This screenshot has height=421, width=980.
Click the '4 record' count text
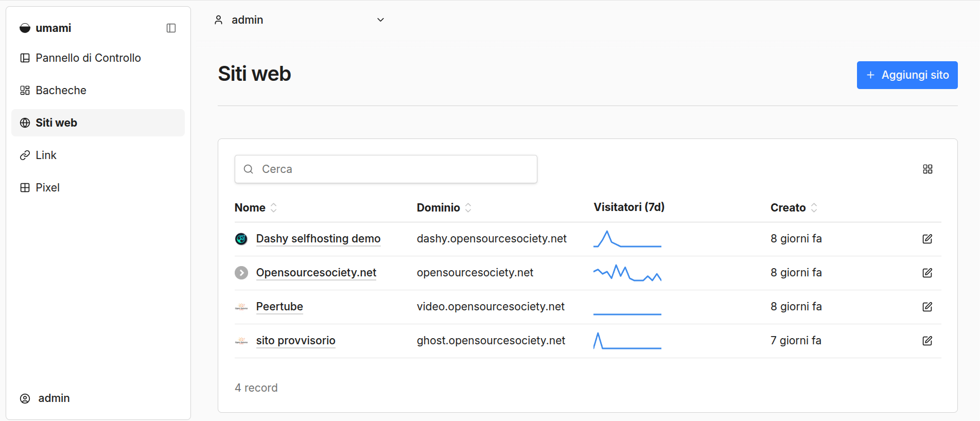[x=256, y=388]
